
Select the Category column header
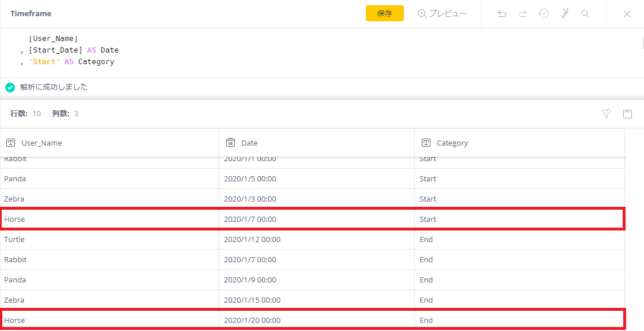[519, 143]
